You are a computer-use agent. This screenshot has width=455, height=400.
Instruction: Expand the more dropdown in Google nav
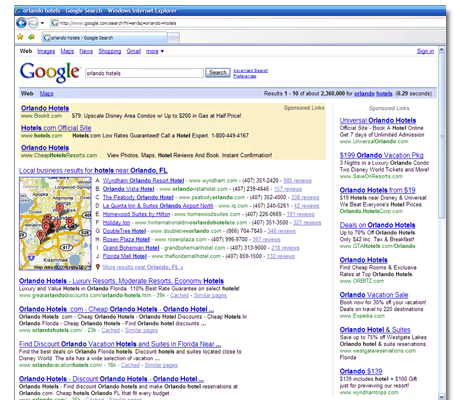tap(155, 51)
